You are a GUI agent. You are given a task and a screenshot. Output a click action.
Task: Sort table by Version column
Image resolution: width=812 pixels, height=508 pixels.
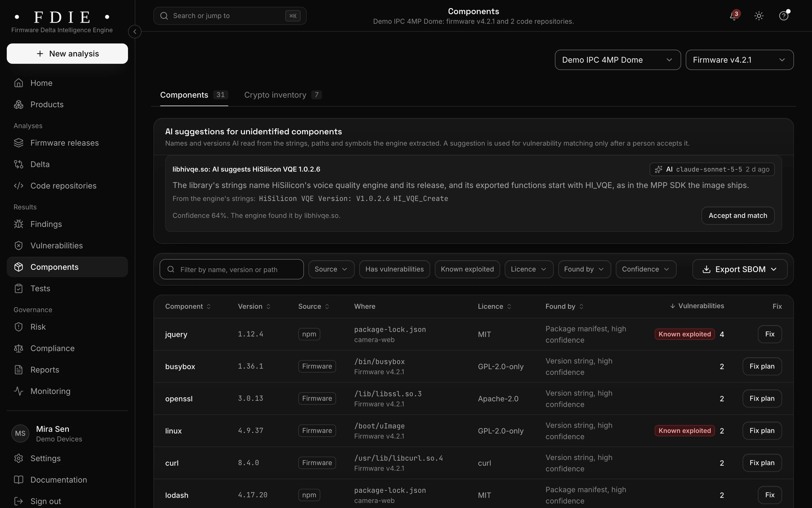click(254, 306)
